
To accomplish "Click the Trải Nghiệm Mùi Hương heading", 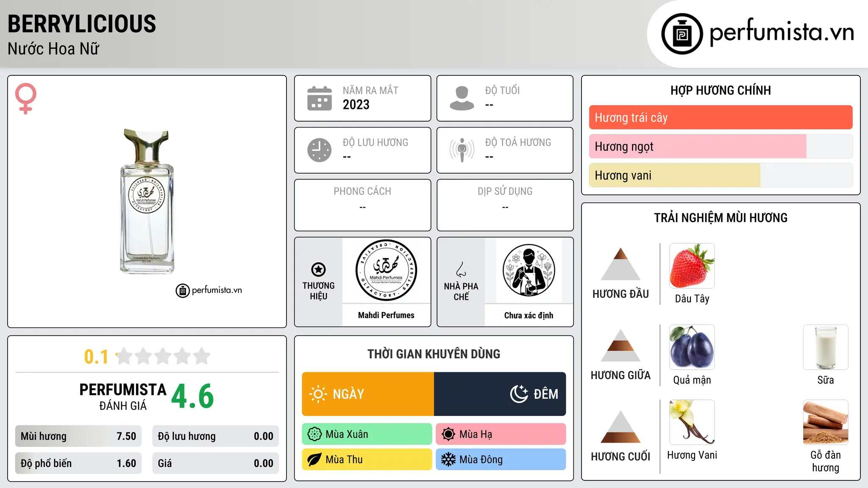I will coord(721,218).
